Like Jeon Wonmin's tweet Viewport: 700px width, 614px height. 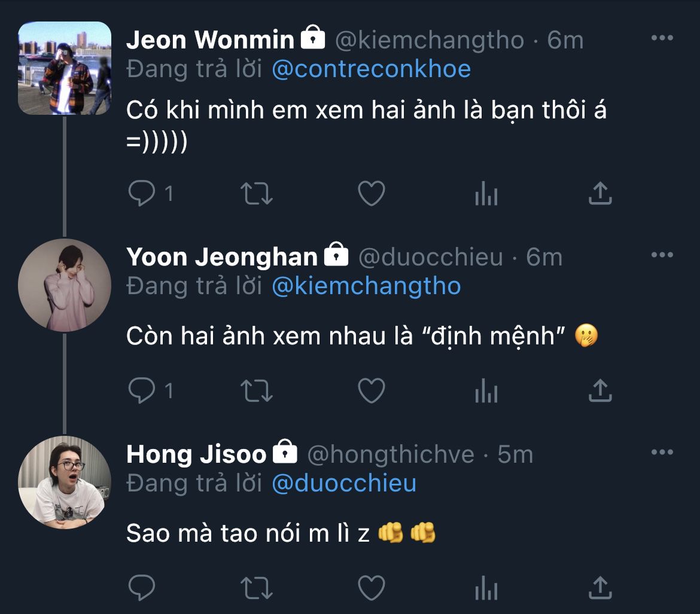371,193
